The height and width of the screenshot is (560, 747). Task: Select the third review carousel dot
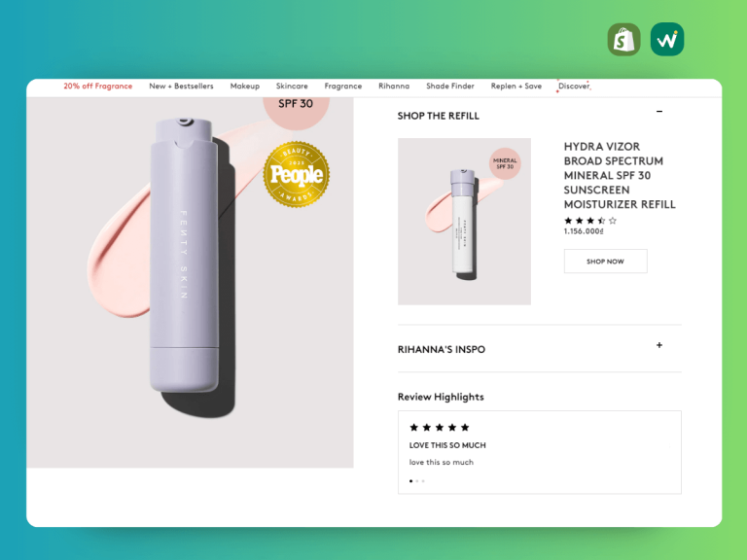(423, 481)
